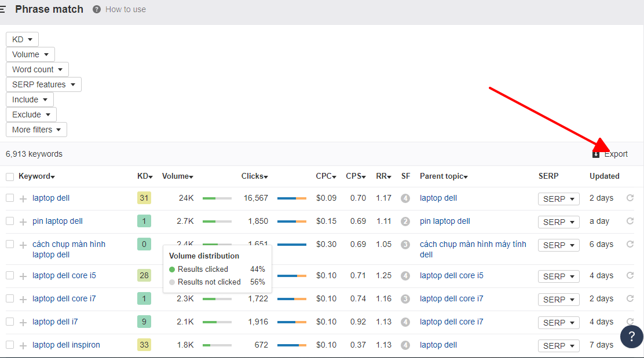Check the 'cách chụp màn hình laptop dell' row
Viewport: 644px width, 358px height.
click(10, 245)
